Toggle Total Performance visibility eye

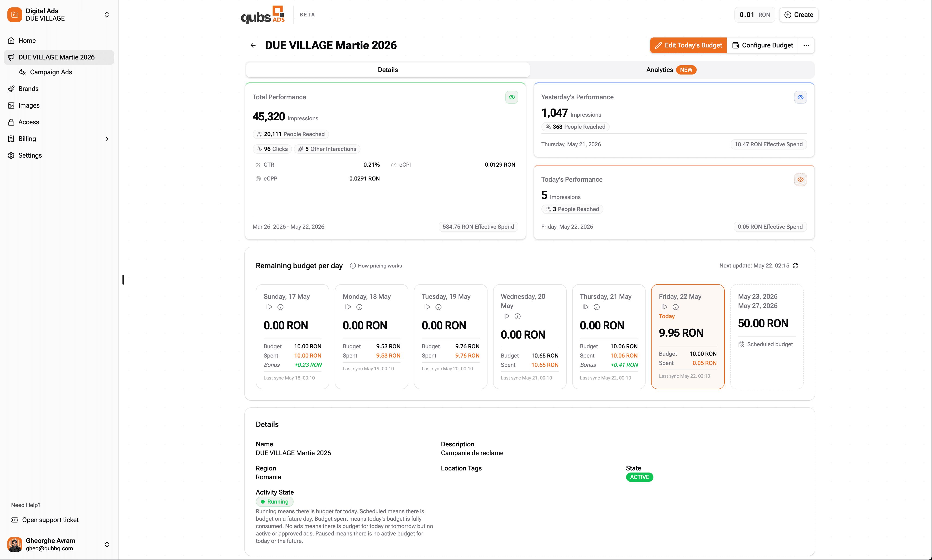511,97
